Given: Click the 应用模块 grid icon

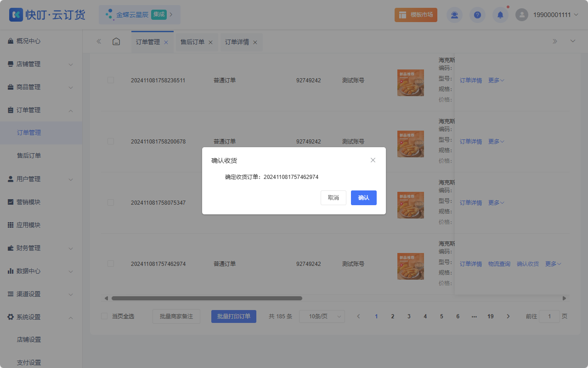Looking at the screenshot, I should 11,225.
